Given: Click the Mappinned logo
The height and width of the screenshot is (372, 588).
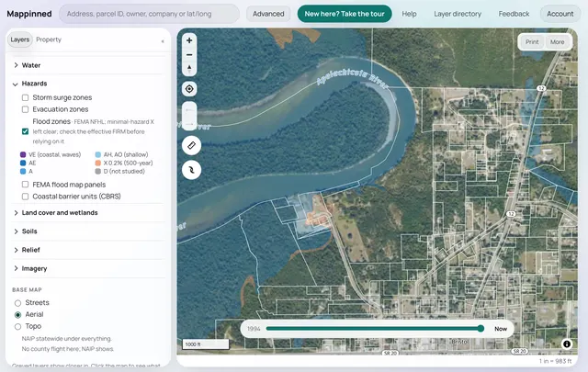Looking at the screenshot, I should click(29, 14).
